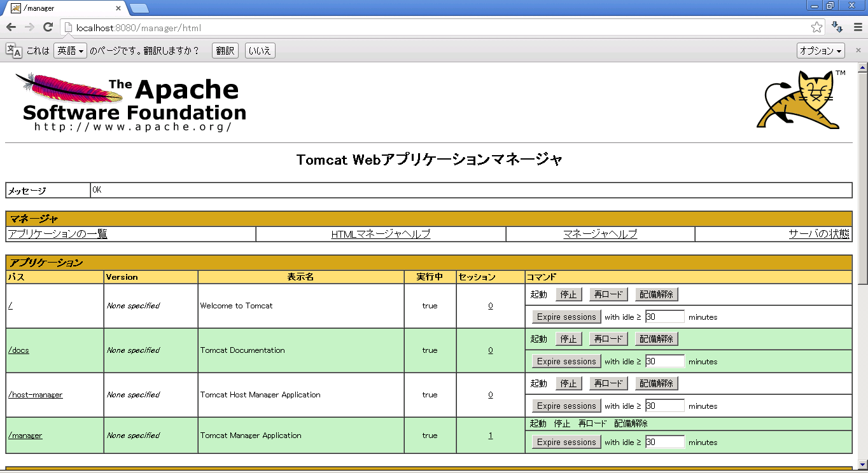Click the downloads arrow extension icon
Viewport: 868px width, 473px height.
click(837, 27)
